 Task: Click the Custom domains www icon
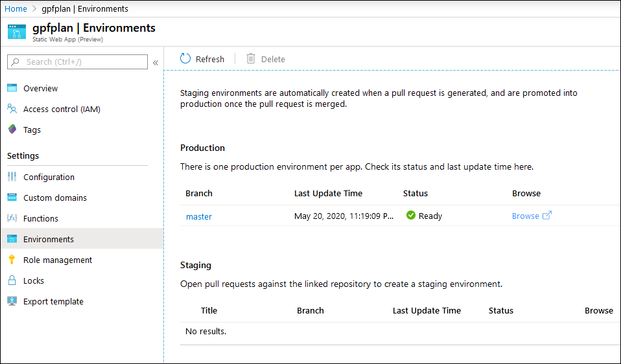click(12, 198)
